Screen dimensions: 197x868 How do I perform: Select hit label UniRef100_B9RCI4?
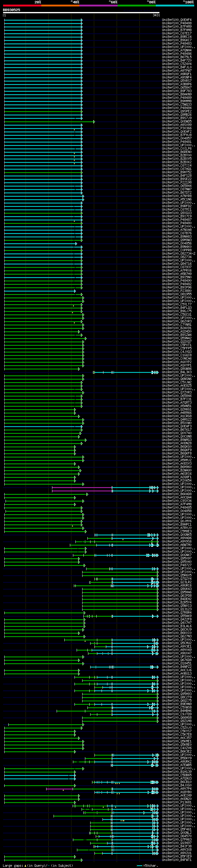click(177, 37)
